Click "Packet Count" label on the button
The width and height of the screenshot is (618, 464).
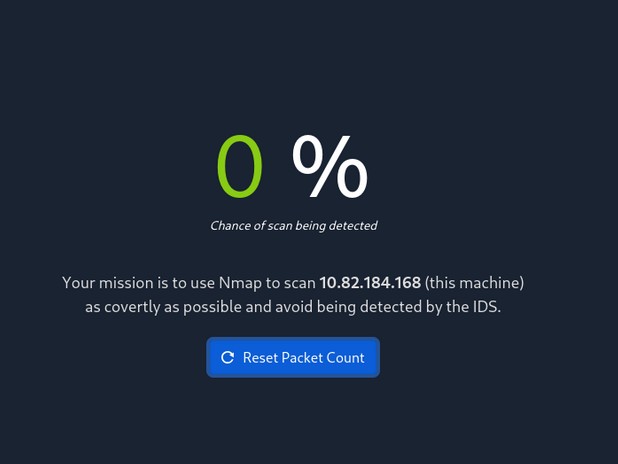(x=323, y=357)
